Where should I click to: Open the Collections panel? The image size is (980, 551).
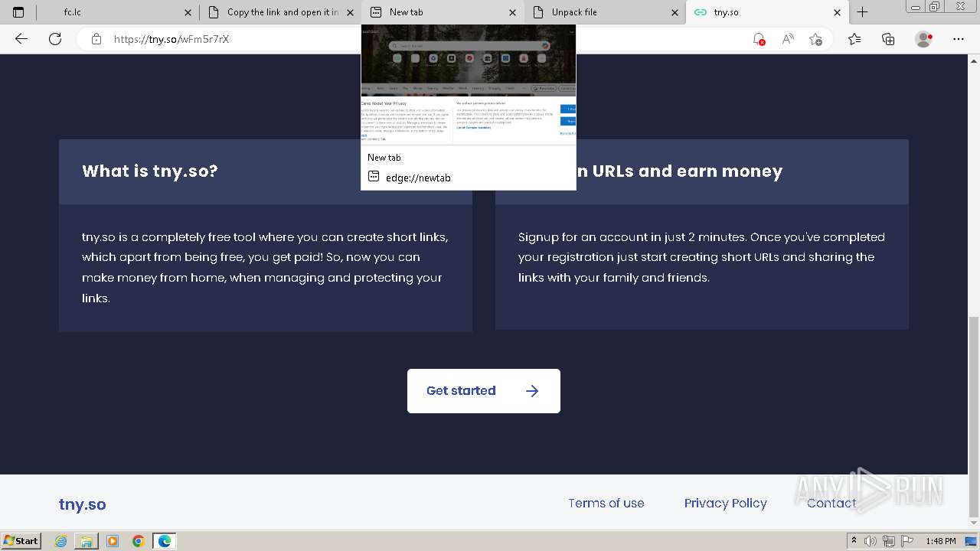pyautogui.click(x=888, y=39)
